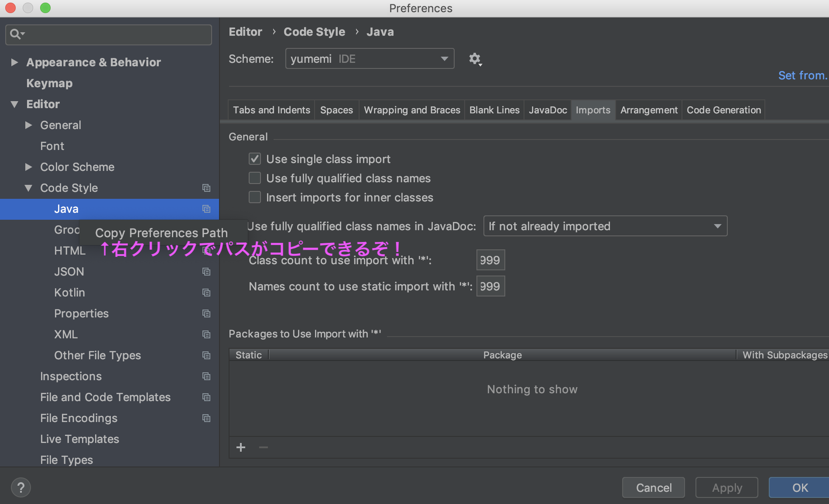The width and height of the screenshot is (829, 504).
Task: Open the Arrangement tab
Action: 649,110
